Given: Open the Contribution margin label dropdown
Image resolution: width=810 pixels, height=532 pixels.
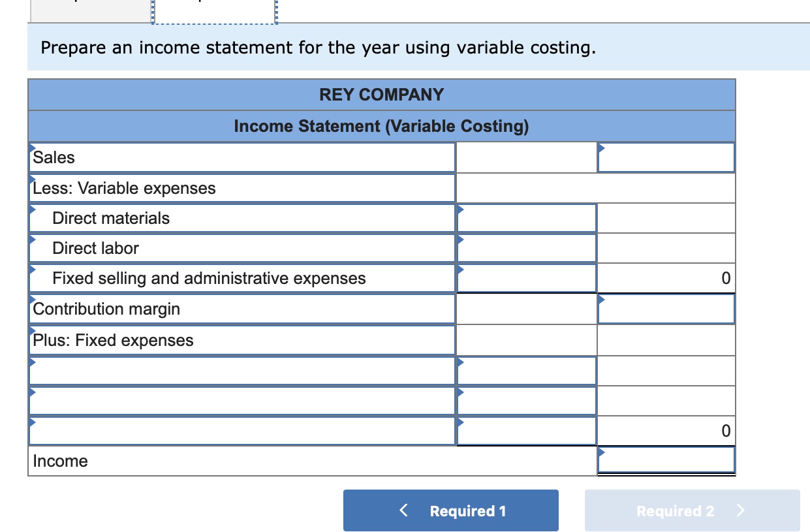Looking at the screenshot, I should (241, 308).
